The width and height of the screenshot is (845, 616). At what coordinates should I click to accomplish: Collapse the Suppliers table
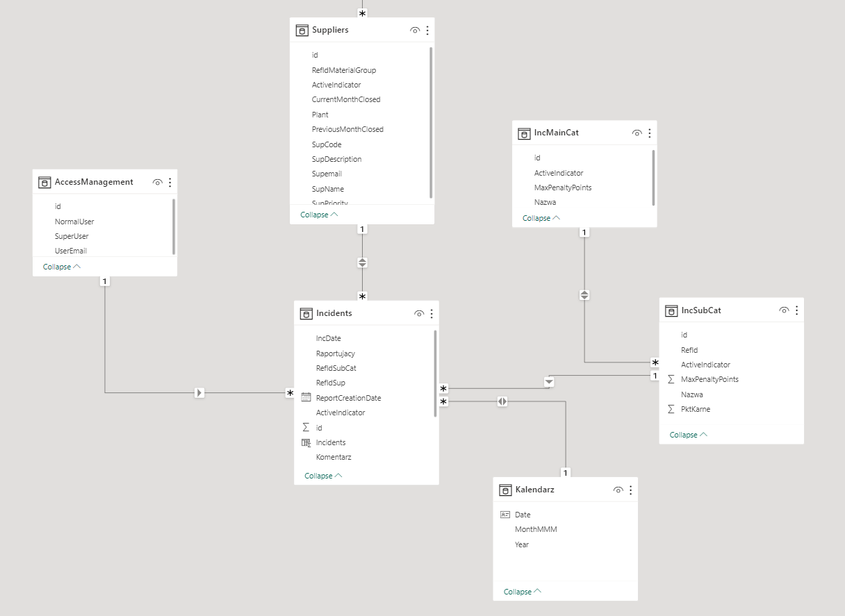point(320,215)
